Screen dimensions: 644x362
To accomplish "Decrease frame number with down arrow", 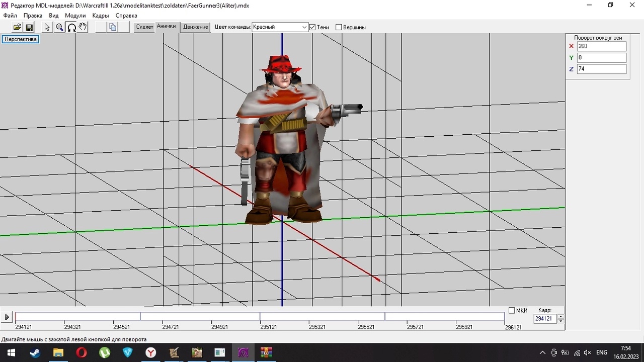I will click(x=561, y=321).
